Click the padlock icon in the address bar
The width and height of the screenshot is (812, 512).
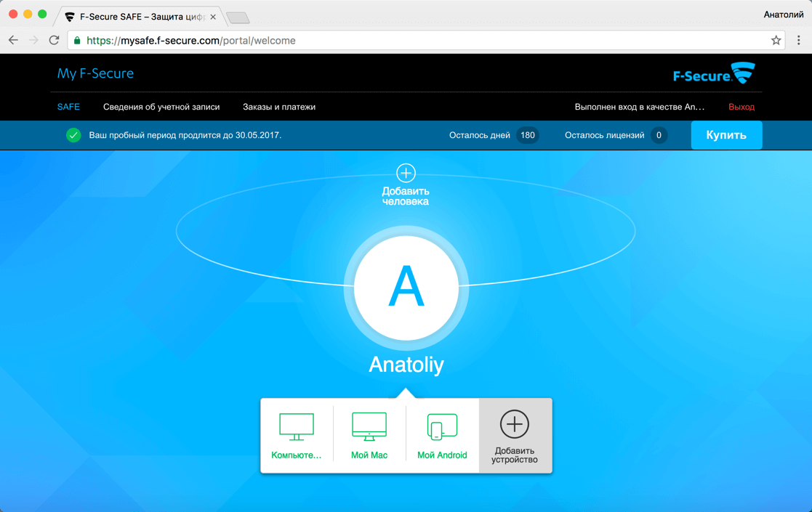[76, 41]
